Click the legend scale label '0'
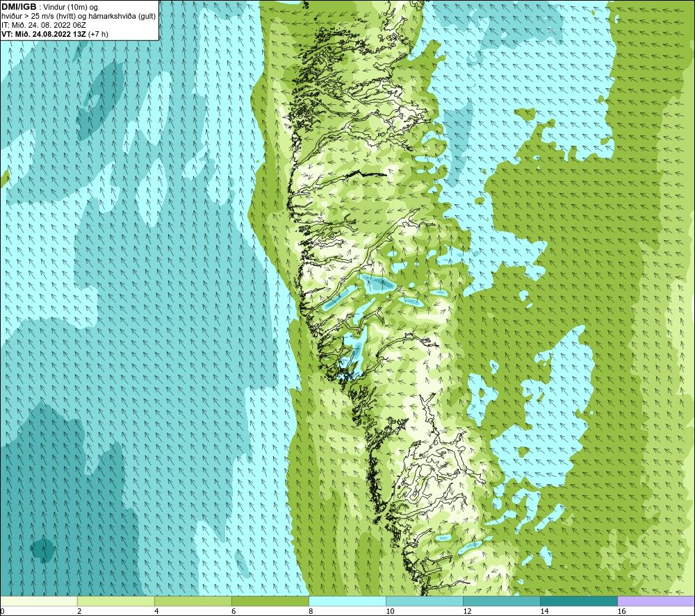Image resolution: width=695 pixels, height=616 pixels. point(2,611)
